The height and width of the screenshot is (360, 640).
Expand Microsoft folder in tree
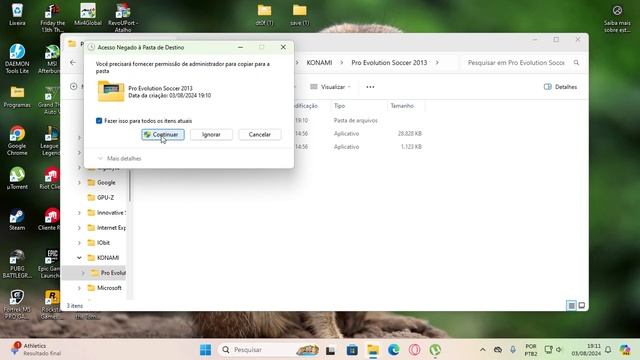coord(79,288)
